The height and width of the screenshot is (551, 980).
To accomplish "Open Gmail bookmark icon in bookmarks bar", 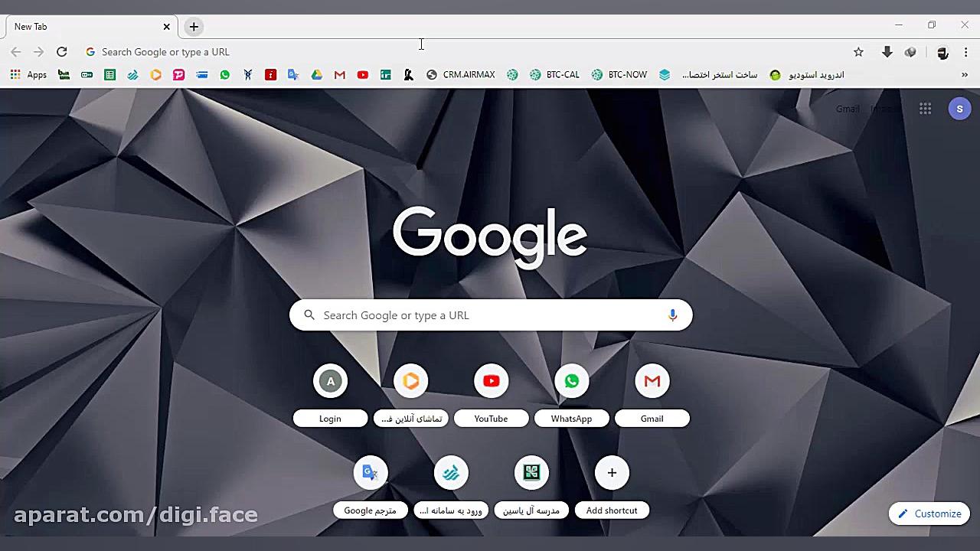I will coord(340,75).
